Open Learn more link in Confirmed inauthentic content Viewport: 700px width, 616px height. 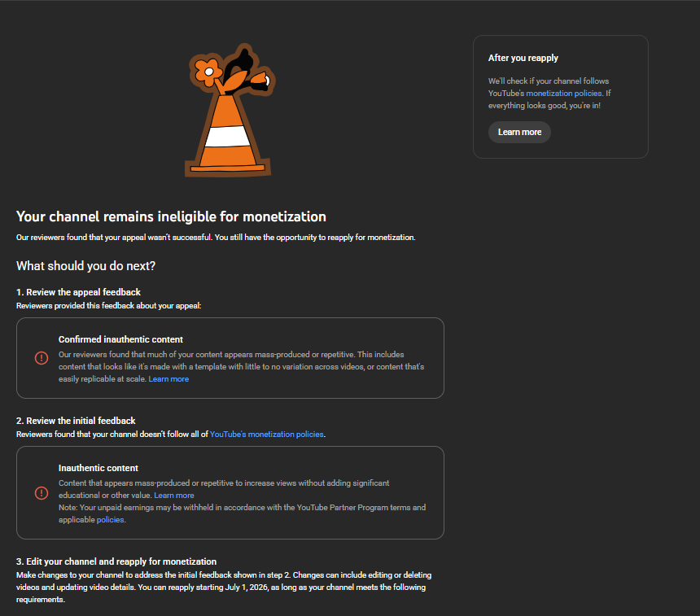coord(168,379)
